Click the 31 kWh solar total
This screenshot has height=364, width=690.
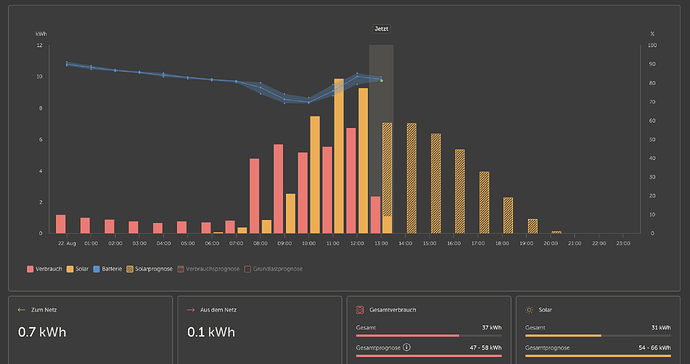click(661, 327)
